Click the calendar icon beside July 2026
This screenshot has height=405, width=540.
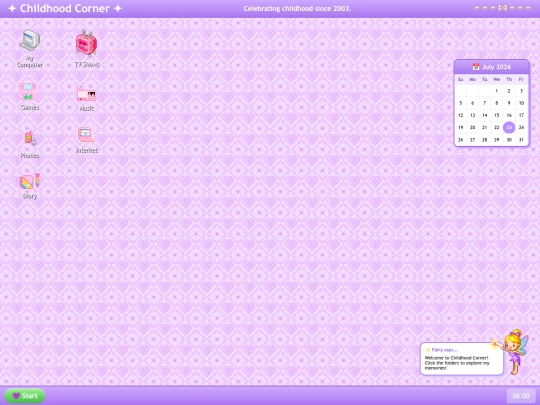coord(476,67)
